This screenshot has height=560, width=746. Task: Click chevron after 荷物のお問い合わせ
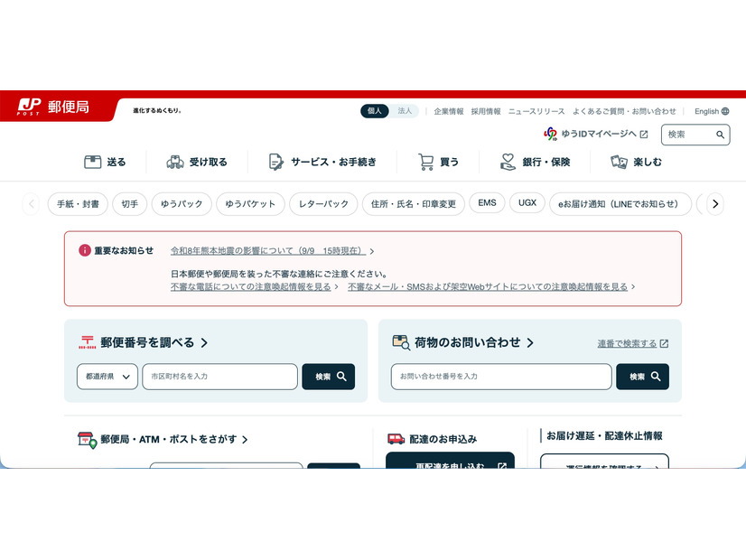[530, 342]
